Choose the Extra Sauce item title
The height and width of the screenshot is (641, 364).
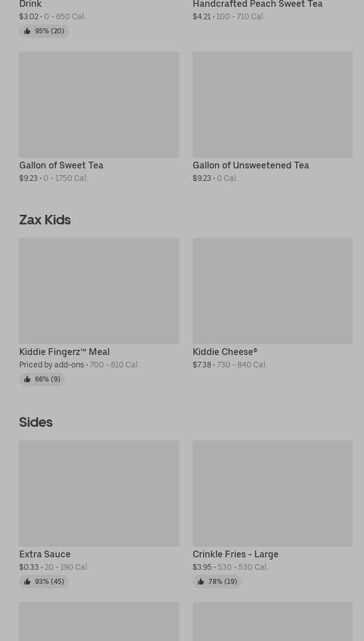[x=45, y=554]
